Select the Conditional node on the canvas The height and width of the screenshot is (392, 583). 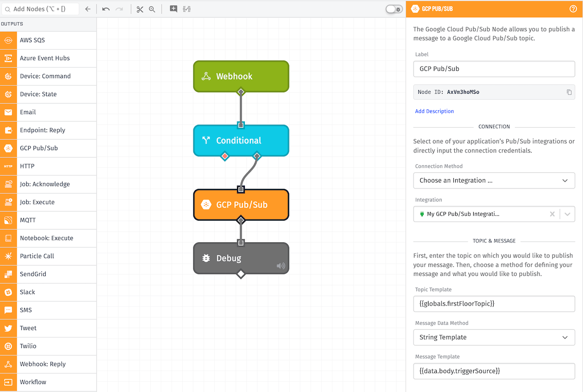coord(241,140)
